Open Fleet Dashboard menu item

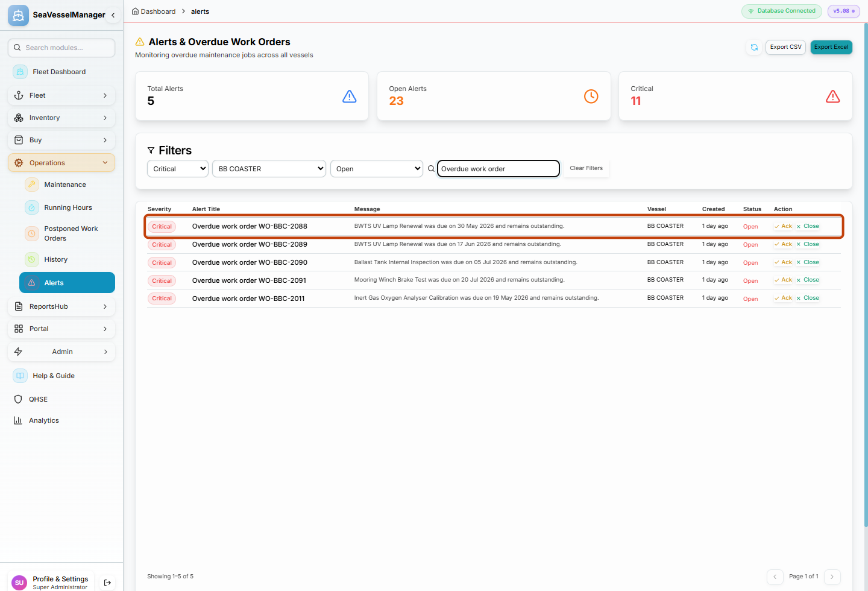[x=61, y=72]
